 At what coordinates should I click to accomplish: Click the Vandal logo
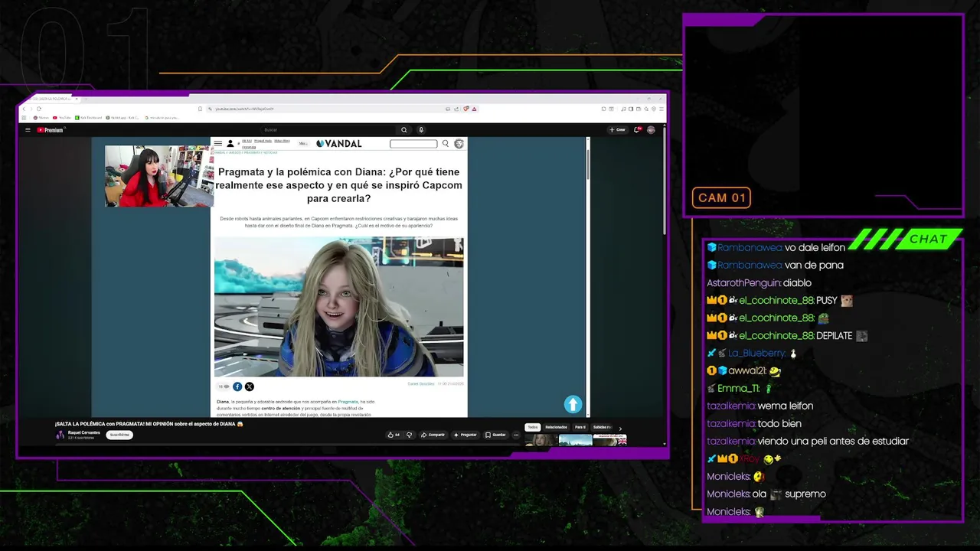[x=338, y=143]
